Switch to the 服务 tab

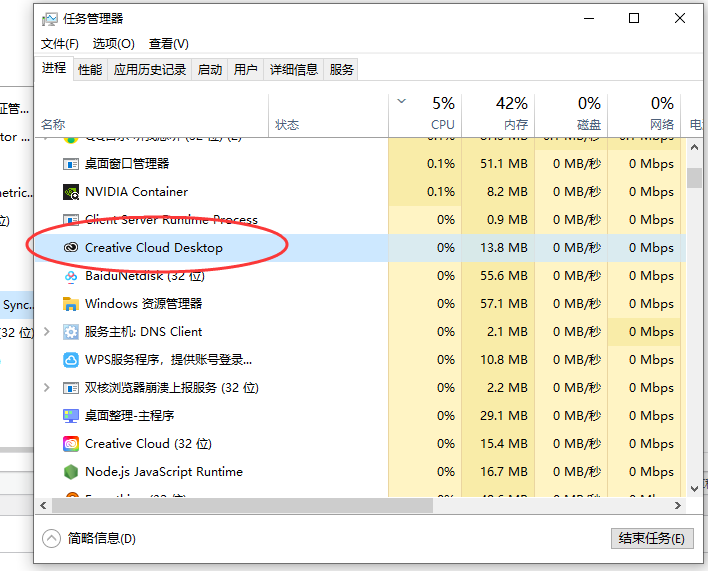341,70
